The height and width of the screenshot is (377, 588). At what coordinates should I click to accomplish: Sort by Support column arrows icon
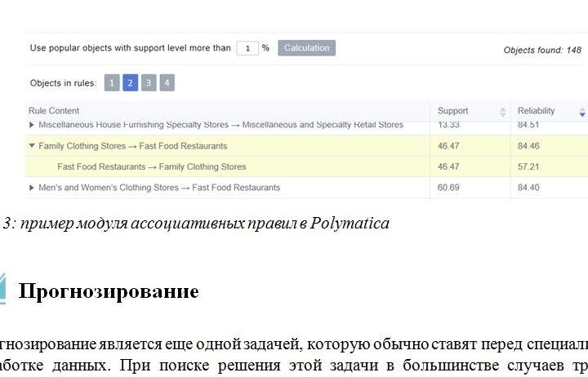click(x=503, y=112)
